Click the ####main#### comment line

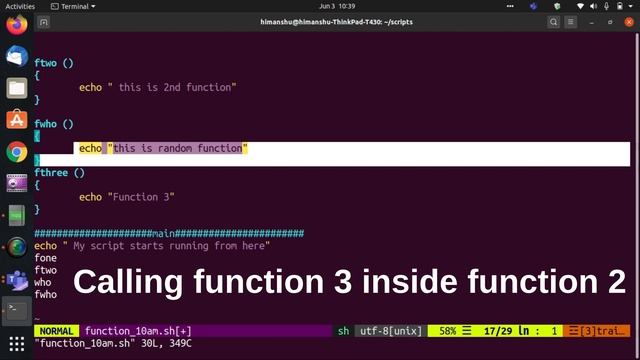point(169,234)
